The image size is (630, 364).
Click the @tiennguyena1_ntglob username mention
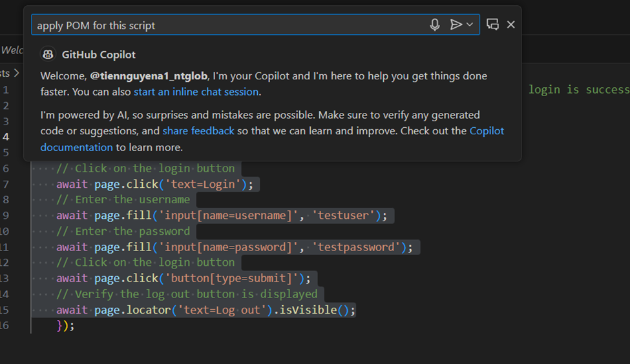(x=149, y=76)
